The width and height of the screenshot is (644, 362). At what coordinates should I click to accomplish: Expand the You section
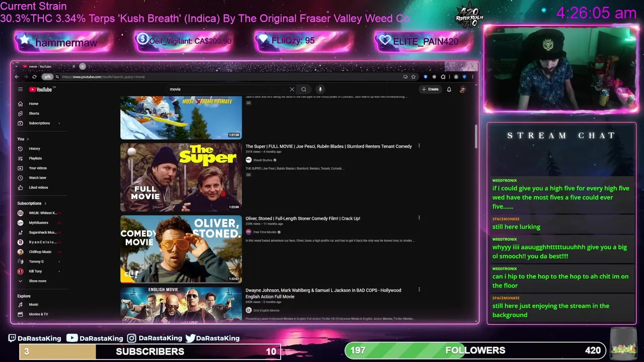[23, 139]
